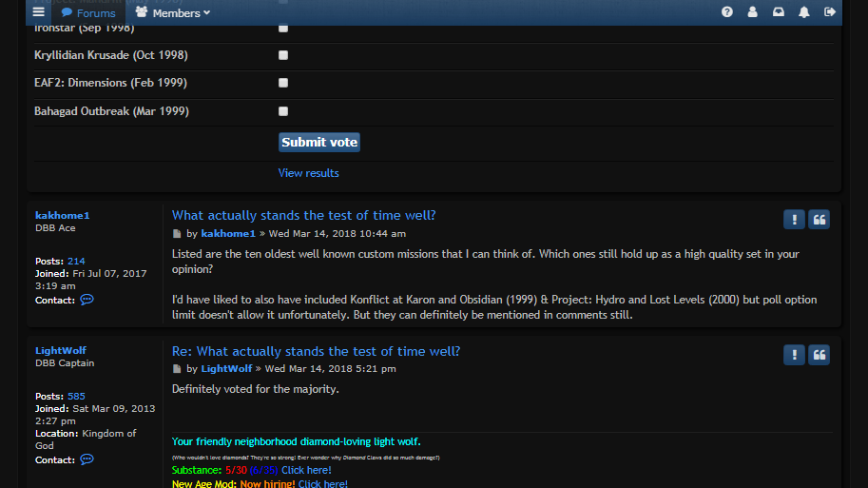
Task: Select 'Kryllidian Krusade (Oct 1998)' text
Action: tap(111, 55)
